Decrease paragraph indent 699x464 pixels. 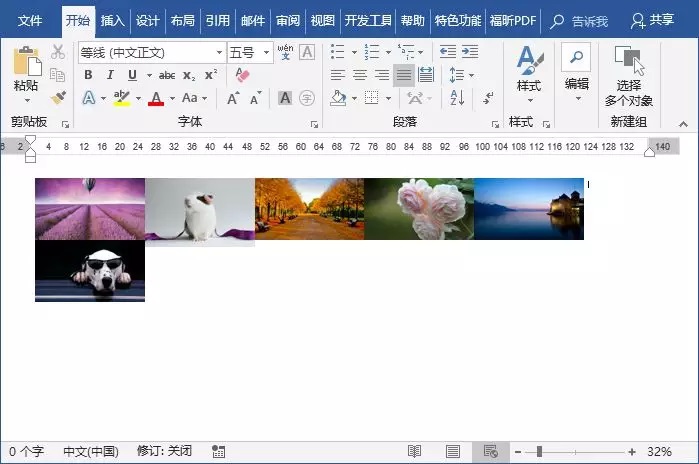click(448, 52)
